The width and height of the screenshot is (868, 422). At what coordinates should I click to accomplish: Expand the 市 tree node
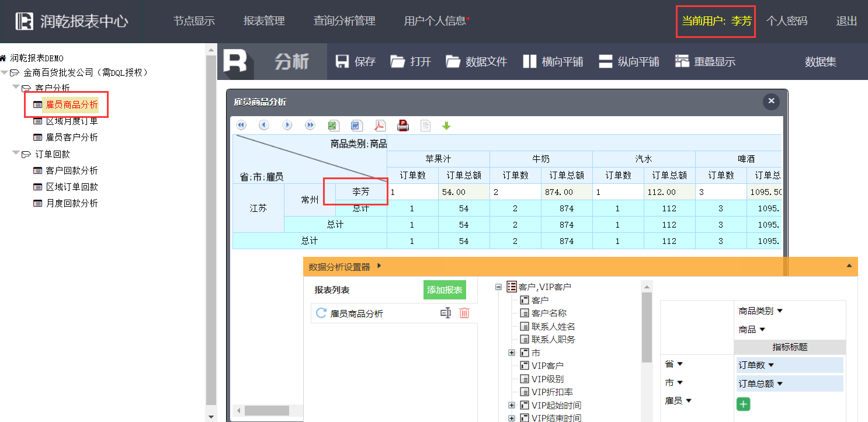512,353
